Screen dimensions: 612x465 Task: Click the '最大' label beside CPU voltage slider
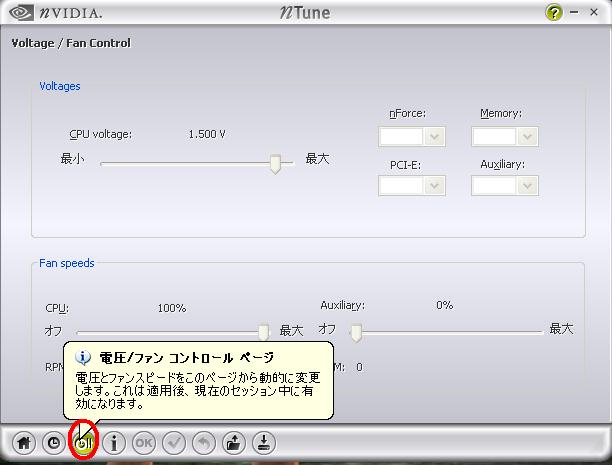[x=317, y=159]
